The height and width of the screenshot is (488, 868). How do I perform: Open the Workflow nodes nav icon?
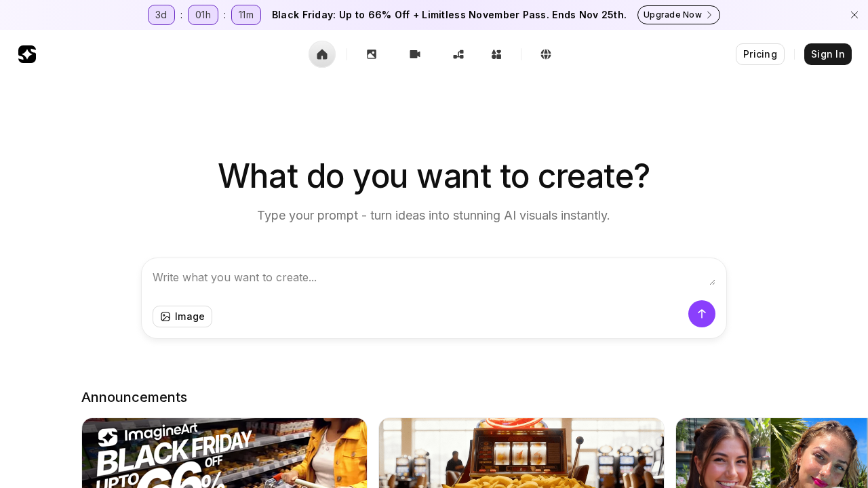tap(458, 54)
